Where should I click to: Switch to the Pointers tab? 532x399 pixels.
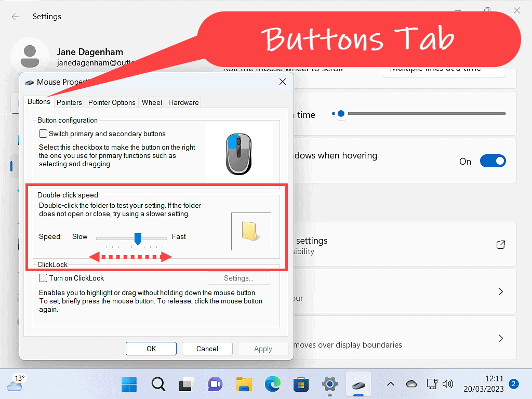[x=69, y=102]
